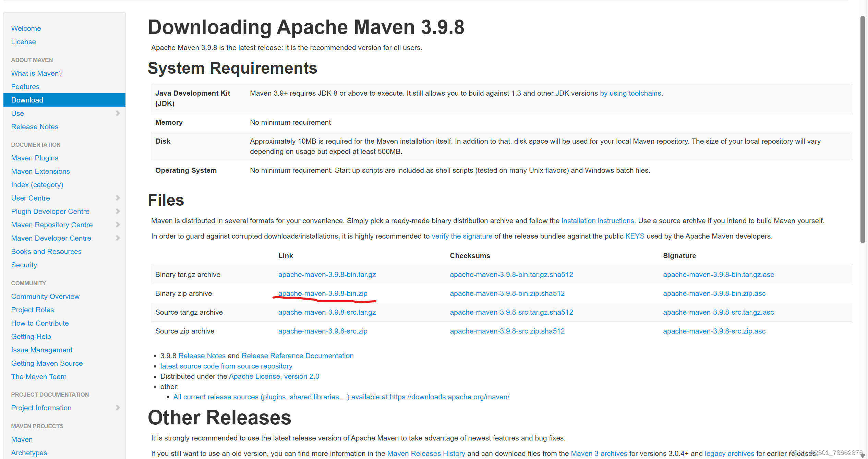
Task: Open the installation instructions link
Action: (x=599, y=221)
